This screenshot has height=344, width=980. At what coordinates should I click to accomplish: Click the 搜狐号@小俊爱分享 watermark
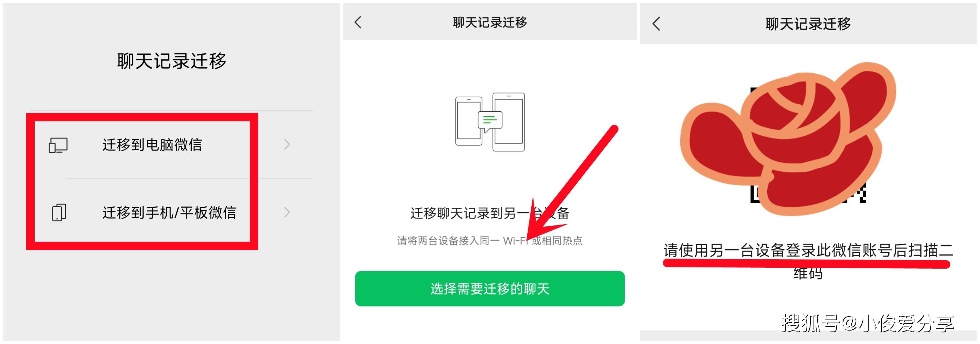(x=867, y=323)
